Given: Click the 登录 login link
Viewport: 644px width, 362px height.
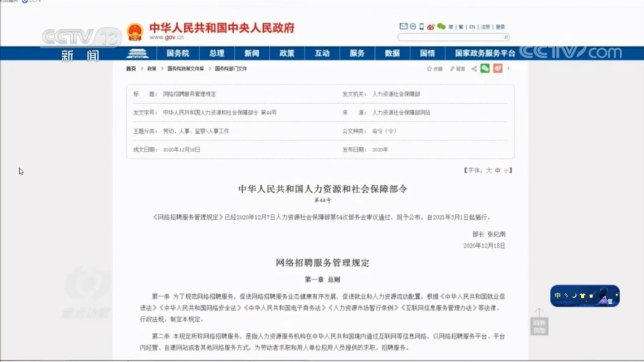Looking at the screenshot, I should (x=500, y=27).
